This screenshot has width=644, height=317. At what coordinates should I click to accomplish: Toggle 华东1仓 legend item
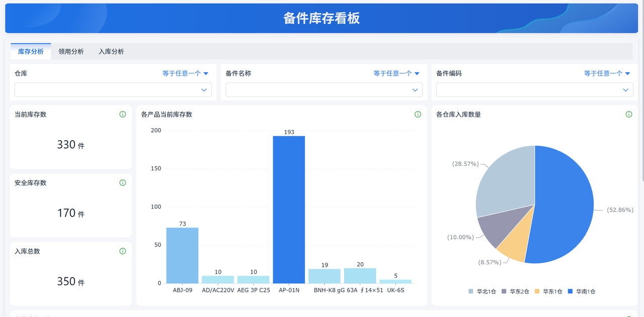pos(549,291)
